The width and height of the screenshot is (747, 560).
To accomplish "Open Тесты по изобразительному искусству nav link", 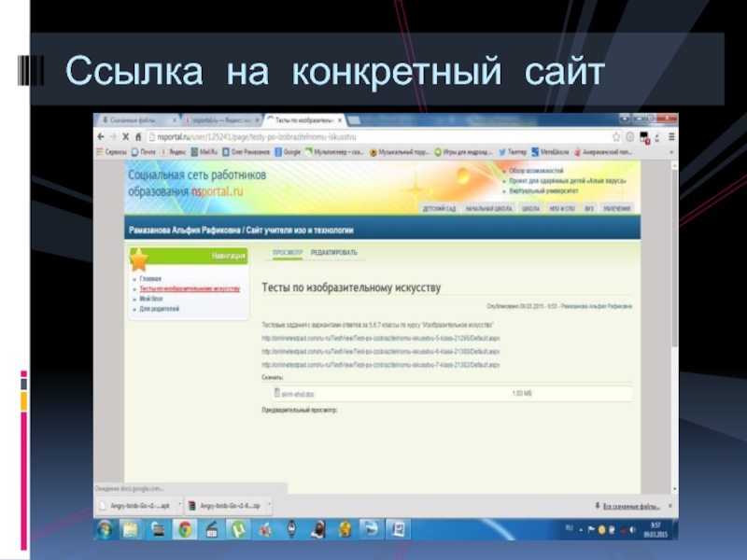I will click(x=190, y=288).
